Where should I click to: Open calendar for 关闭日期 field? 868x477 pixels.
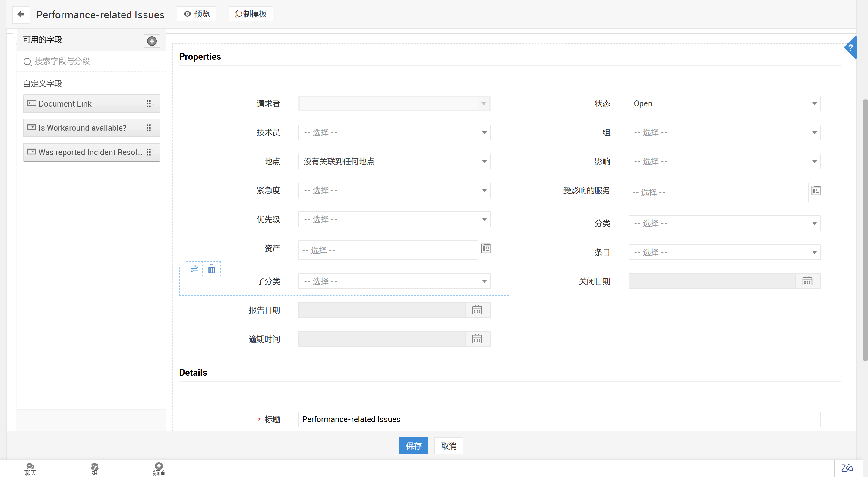[x=807, y=281]
